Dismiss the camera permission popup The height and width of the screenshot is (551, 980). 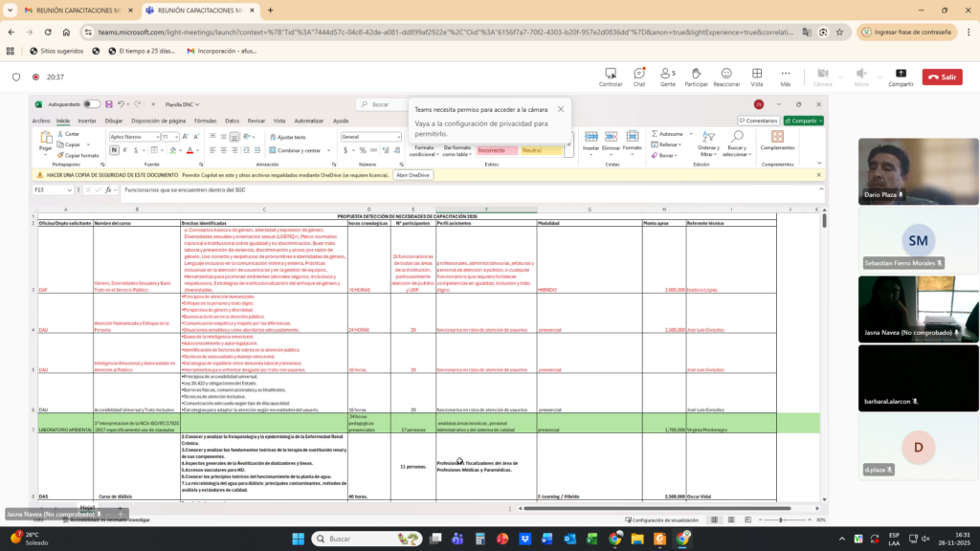point(561,109)
